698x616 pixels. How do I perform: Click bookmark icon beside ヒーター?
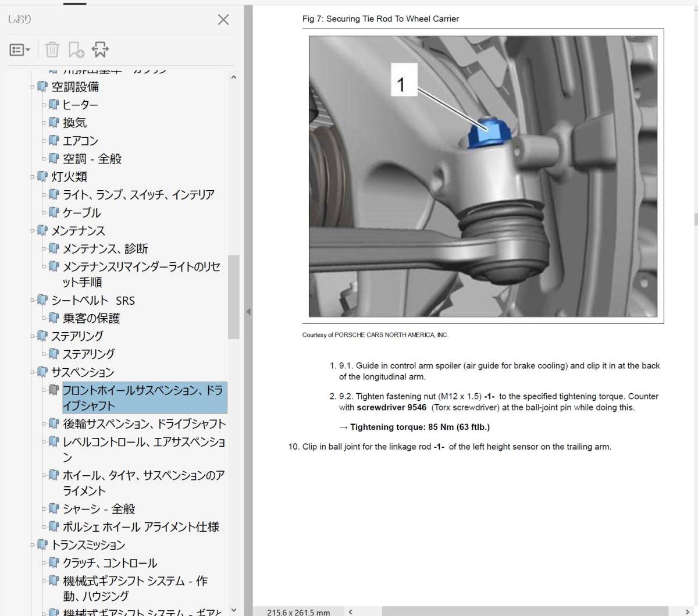(x=54, y=105)
